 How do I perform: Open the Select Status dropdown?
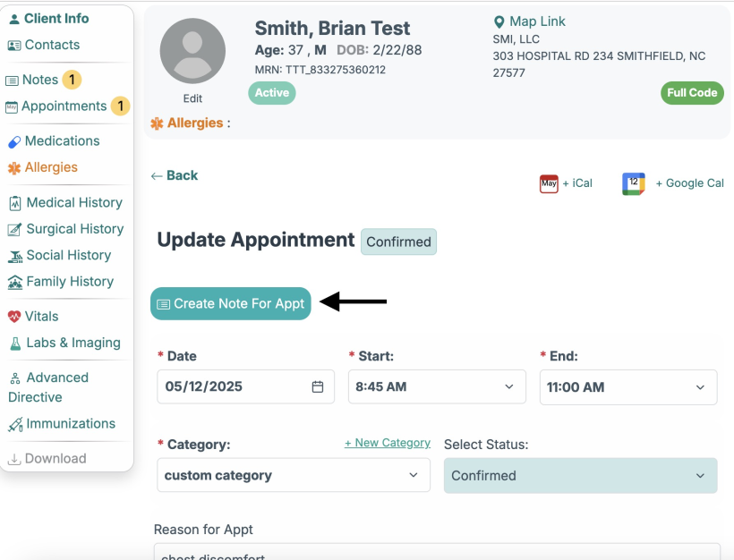tap(580, 476)
